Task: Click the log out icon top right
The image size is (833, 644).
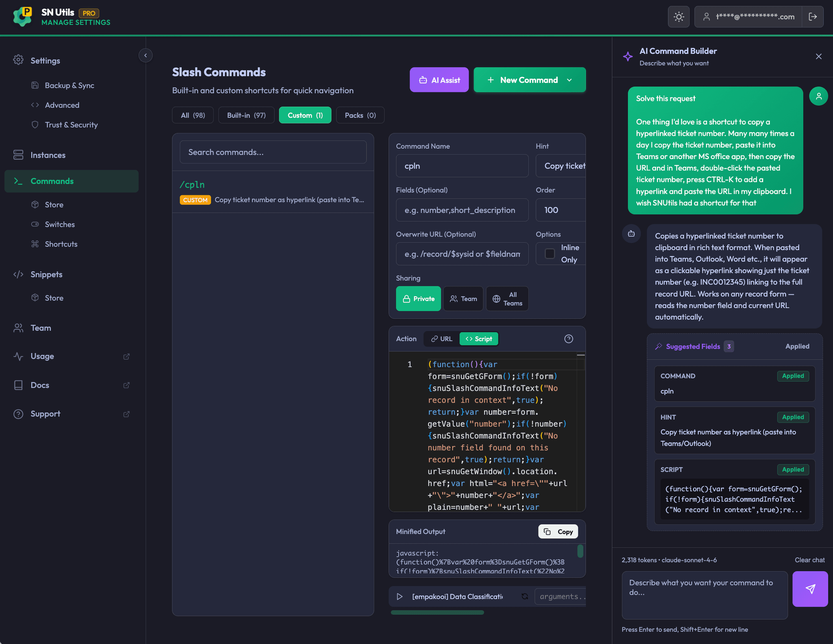Action: [x=813, y=17]
